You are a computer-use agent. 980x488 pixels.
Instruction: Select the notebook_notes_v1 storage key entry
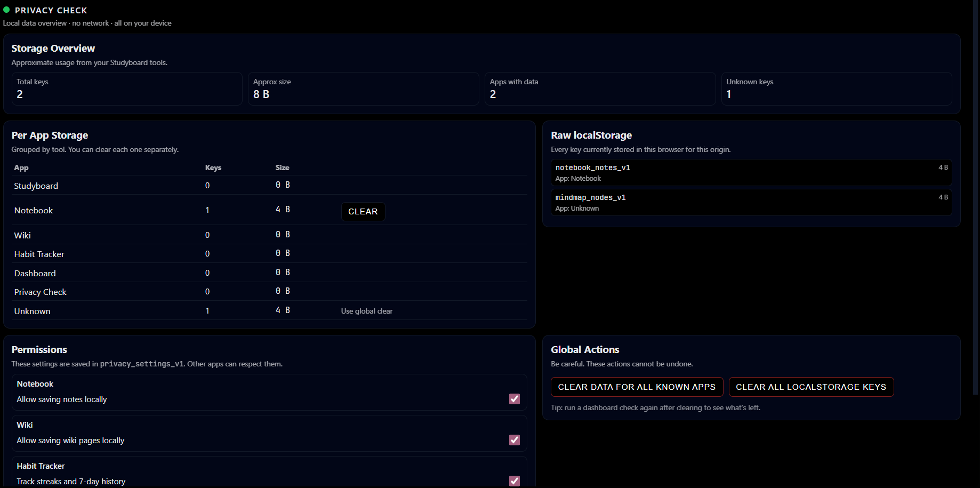click(751, 173)
